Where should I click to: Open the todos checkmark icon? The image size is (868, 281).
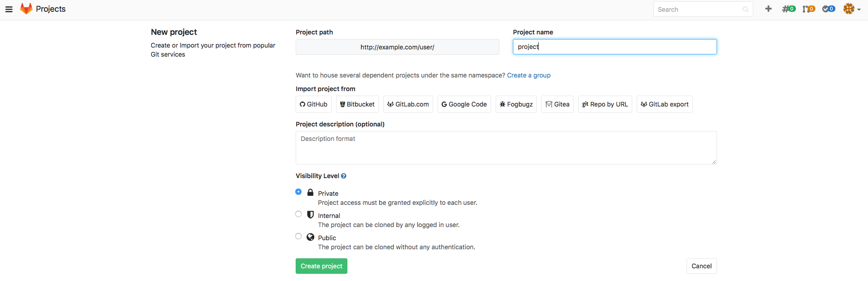[x=829, y=9]
